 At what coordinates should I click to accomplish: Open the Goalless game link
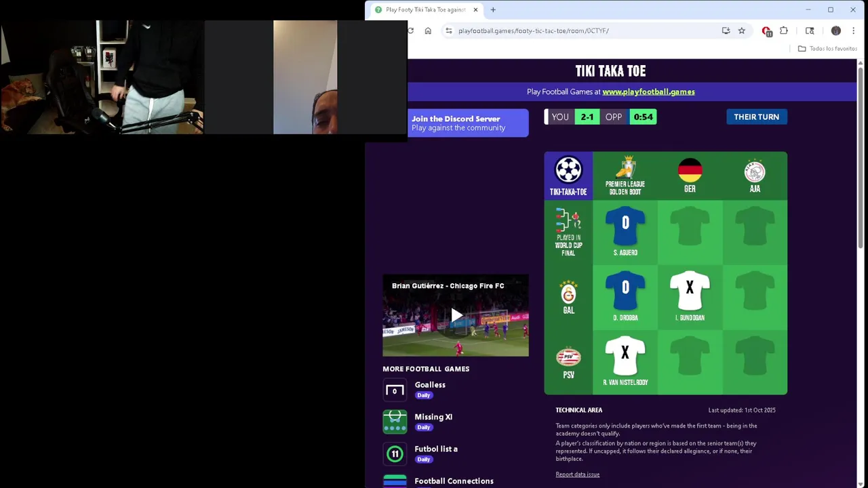click(x=430, y=385)
